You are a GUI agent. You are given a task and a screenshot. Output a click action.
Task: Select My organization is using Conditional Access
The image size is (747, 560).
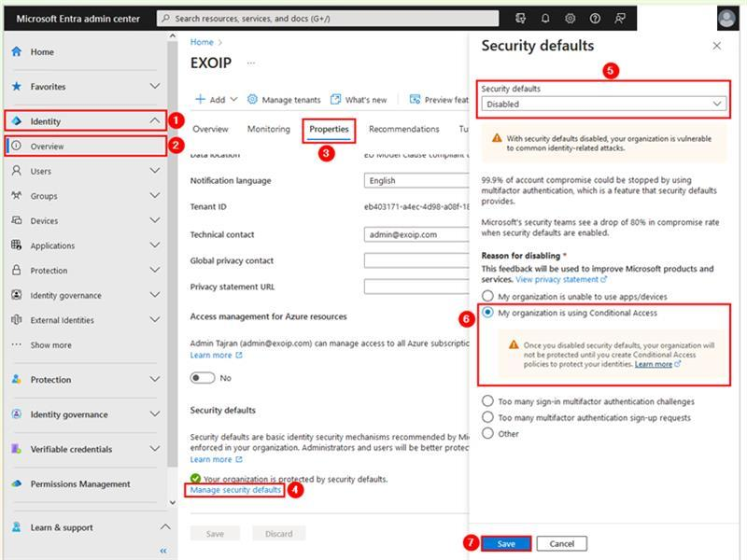(x=487, y=313)
